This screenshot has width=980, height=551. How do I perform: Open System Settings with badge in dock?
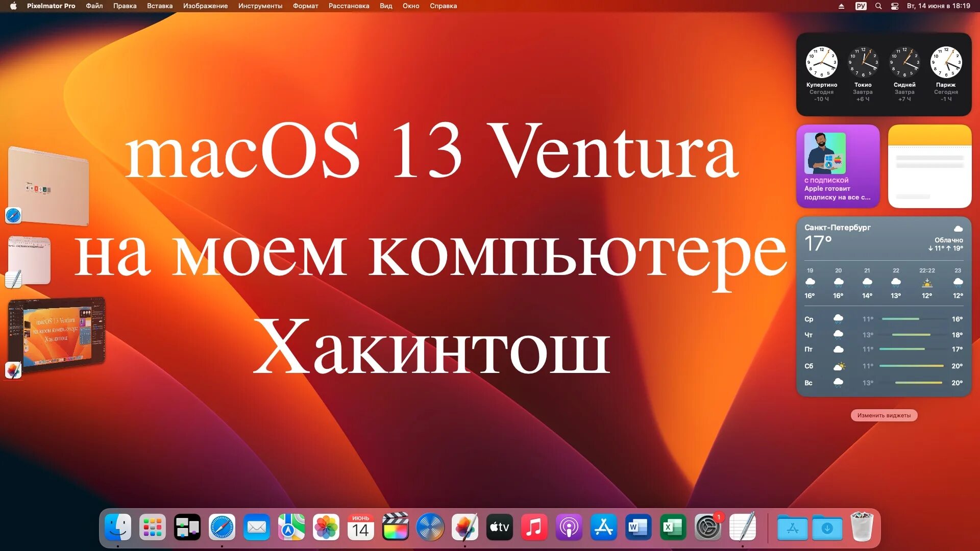tap(708, 527)
